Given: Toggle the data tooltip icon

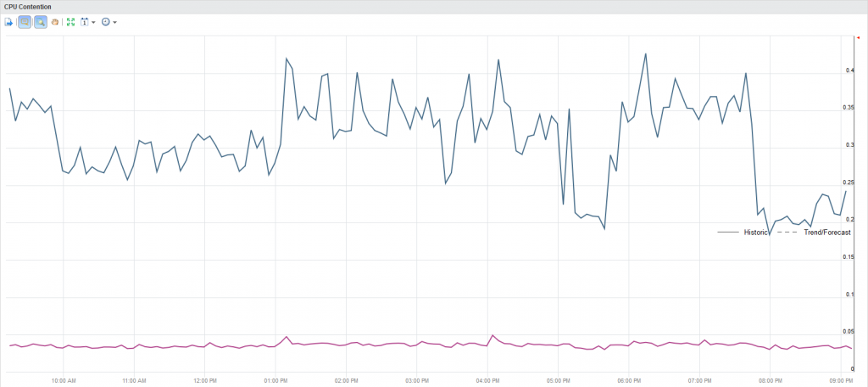Looking at the screenshot, I should (25, 22).
